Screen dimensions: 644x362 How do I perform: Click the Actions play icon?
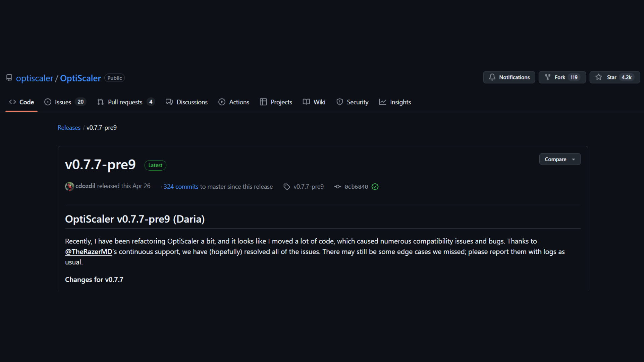click(x=222, y=102)
